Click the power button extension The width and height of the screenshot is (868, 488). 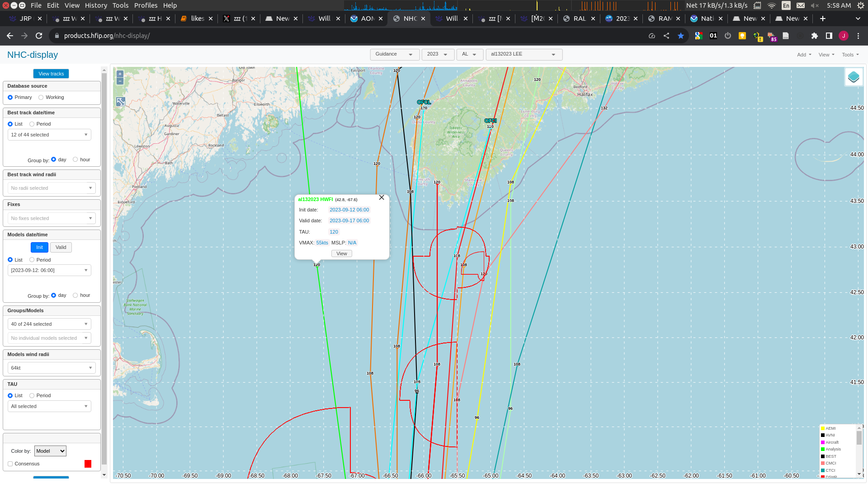(728, 36)
